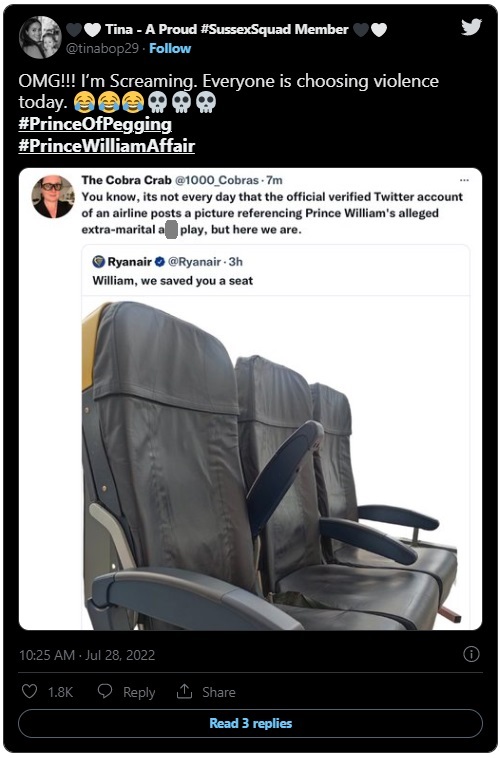The height and width of the screenshot is (758, 500).
Task: Open the tweet info circle icon
Action: [x=471, y=654]
